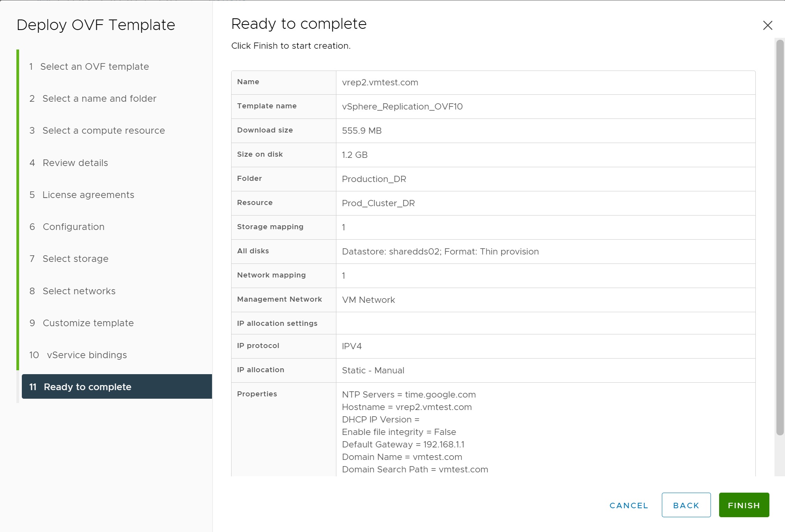Navigate to Select storage step

[75, 259]
